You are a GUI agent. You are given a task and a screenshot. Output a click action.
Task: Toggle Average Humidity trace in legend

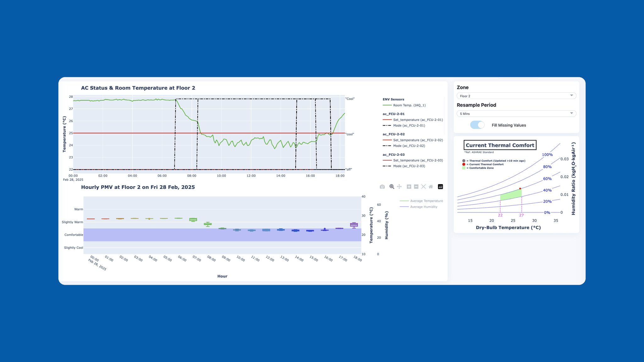tap(424, 207)
